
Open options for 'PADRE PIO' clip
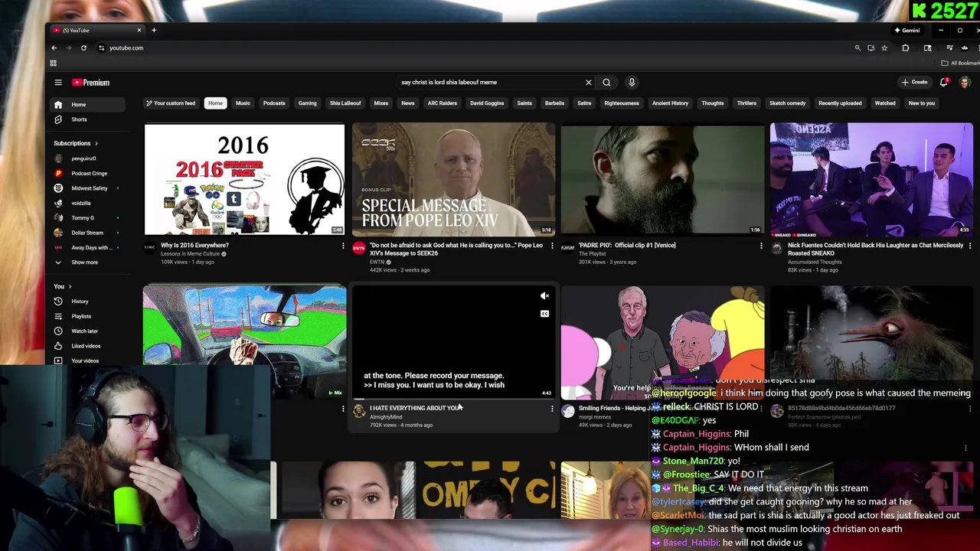[x=761, y=246]
